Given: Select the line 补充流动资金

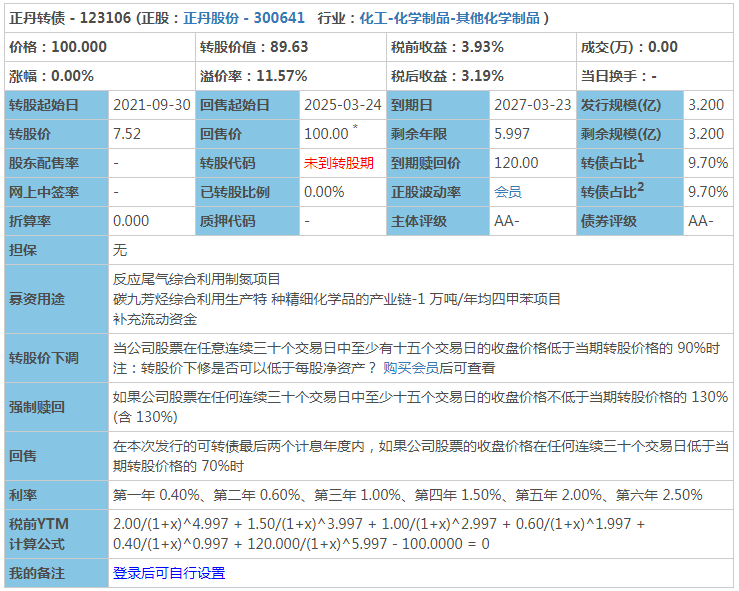Looking at the screenshot, I should tap(155, 319).
